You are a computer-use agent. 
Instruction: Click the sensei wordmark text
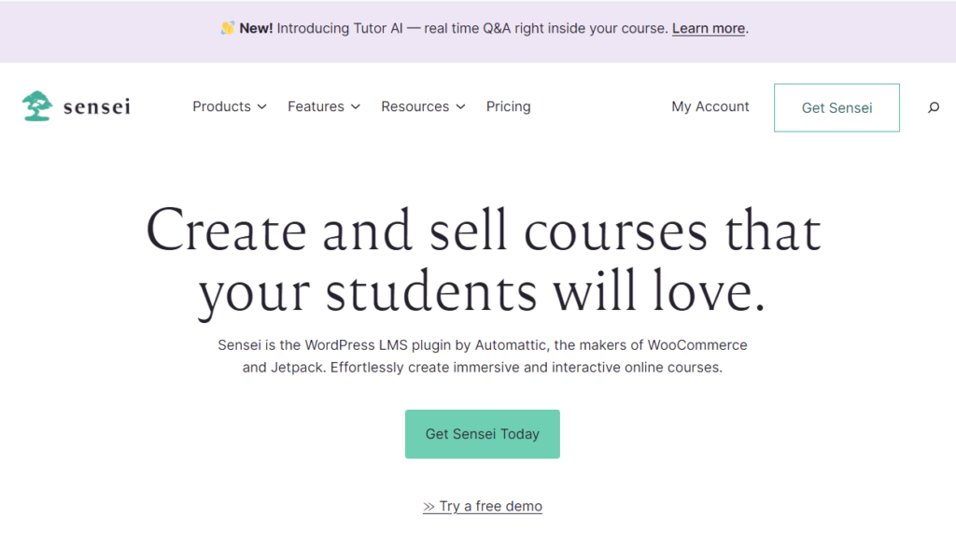tap(97, 107)
